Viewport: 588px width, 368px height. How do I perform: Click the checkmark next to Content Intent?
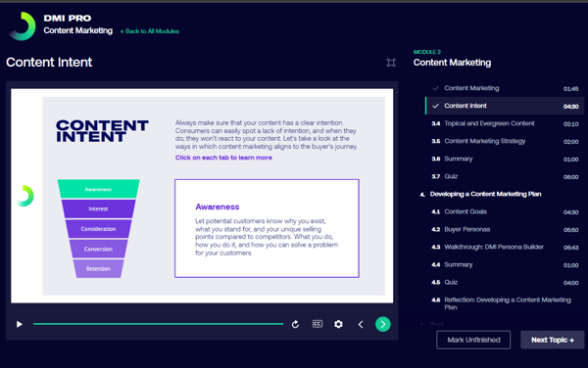pos(435,106)
